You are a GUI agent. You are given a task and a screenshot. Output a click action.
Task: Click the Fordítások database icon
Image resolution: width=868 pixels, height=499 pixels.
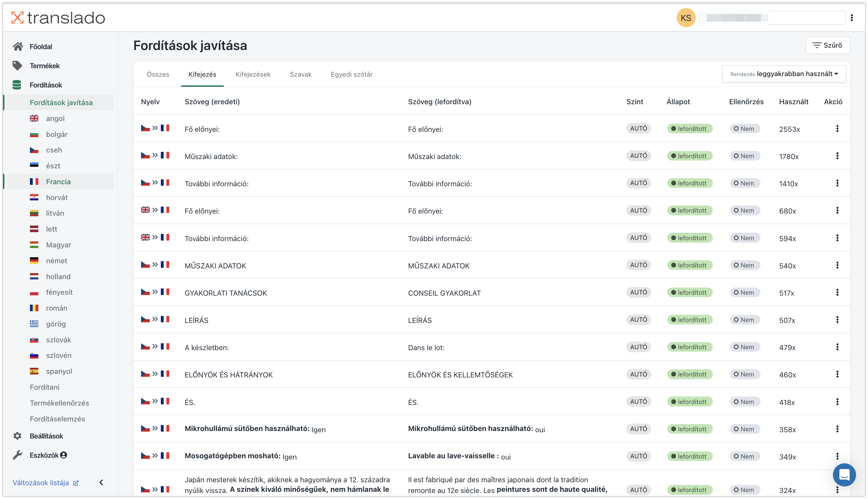click(x=17, y=85)
